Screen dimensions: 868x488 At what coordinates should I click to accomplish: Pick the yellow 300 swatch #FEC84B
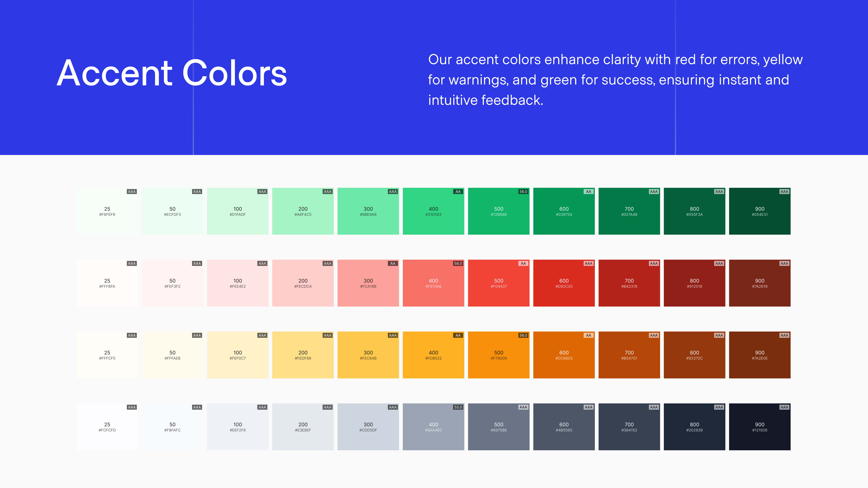point(368,355)
